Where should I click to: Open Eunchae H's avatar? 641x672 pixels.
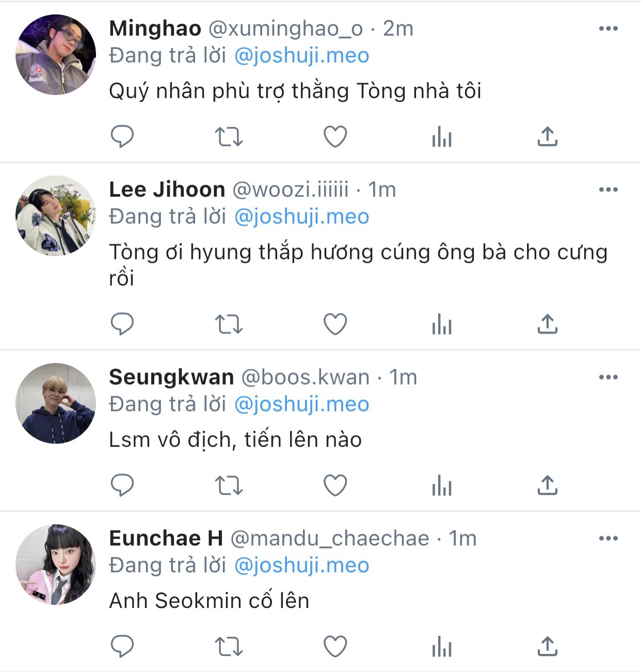click(56, 564)
